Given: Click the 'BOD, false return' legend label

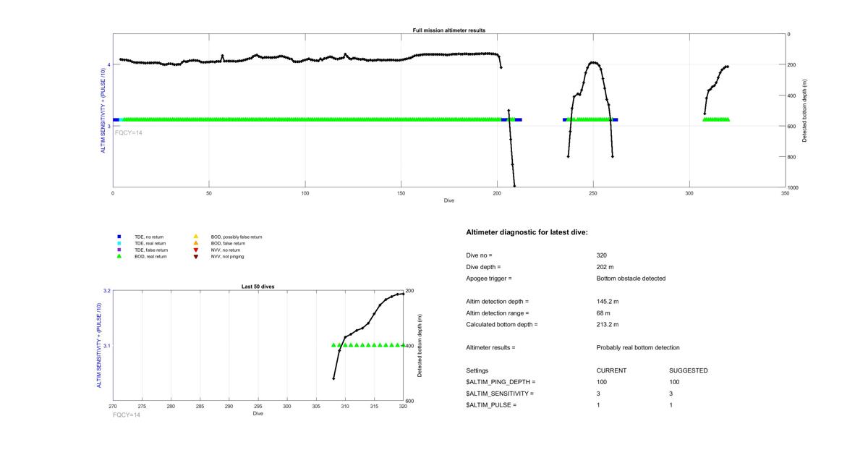Looking at the screenshot, I should coord(229,243).
